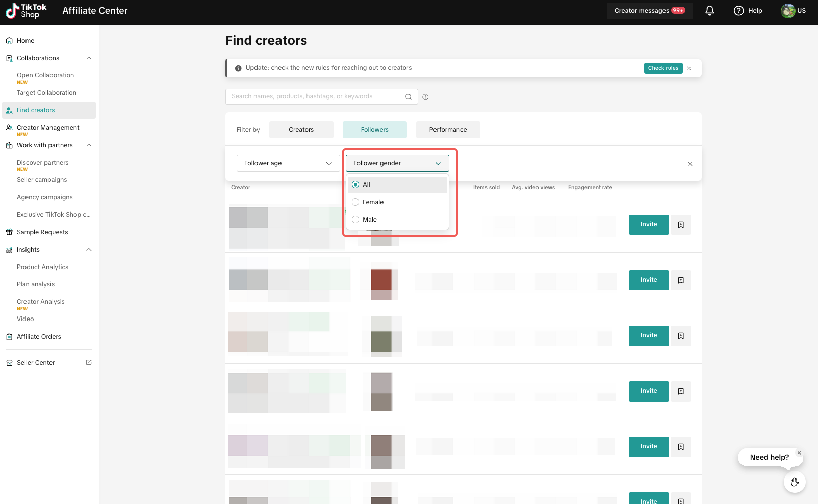This screenshot has height=504, width=818.
Task: Switch to the Performance filter tab
Action: [448, 130]
